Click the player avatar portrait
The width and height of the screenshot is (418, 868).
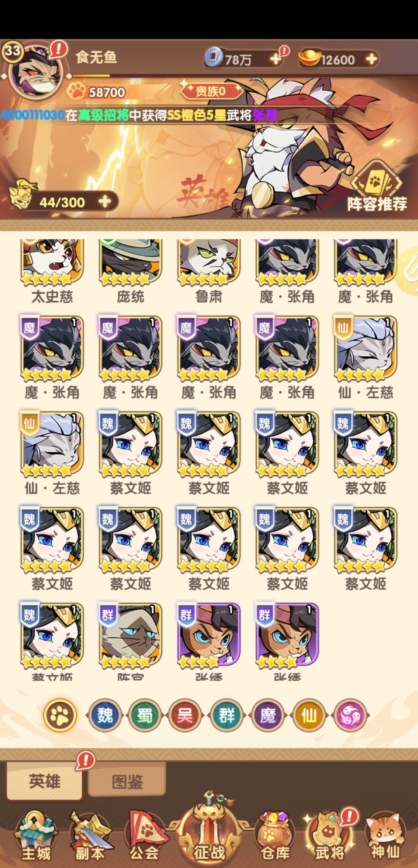[x=36, y=72]
